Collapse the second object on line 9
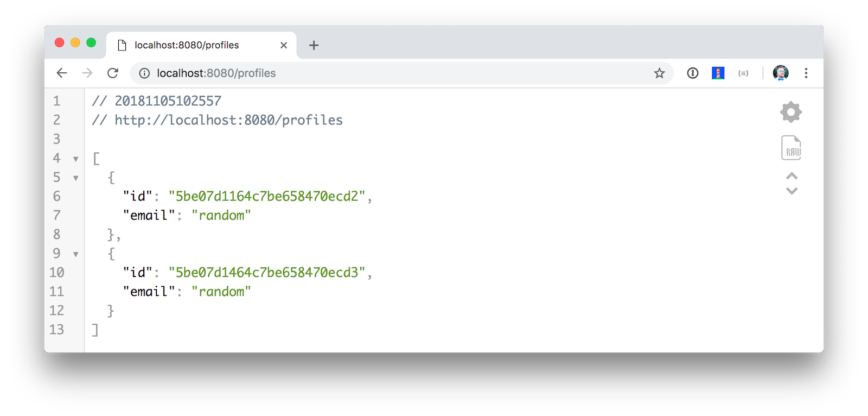The height and width of the screenshot is (416, 868). tap(76, 254)
